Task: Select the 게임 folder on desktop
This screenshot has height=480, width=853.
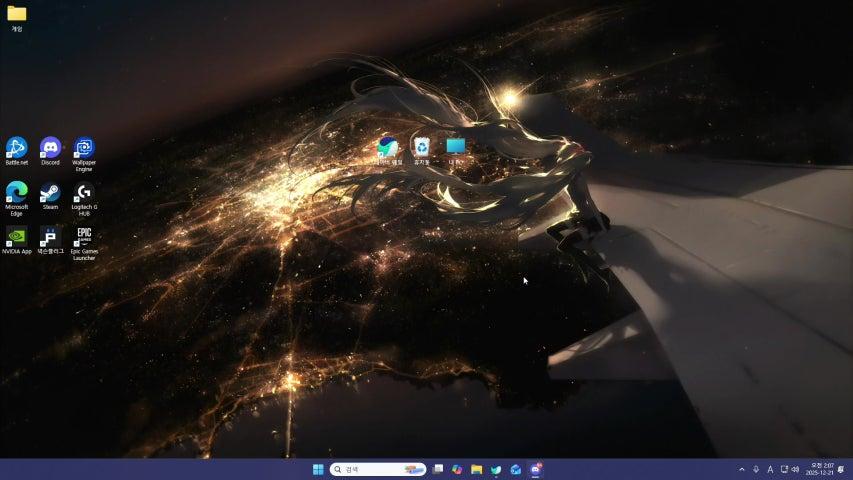Action: click(17, 15)
